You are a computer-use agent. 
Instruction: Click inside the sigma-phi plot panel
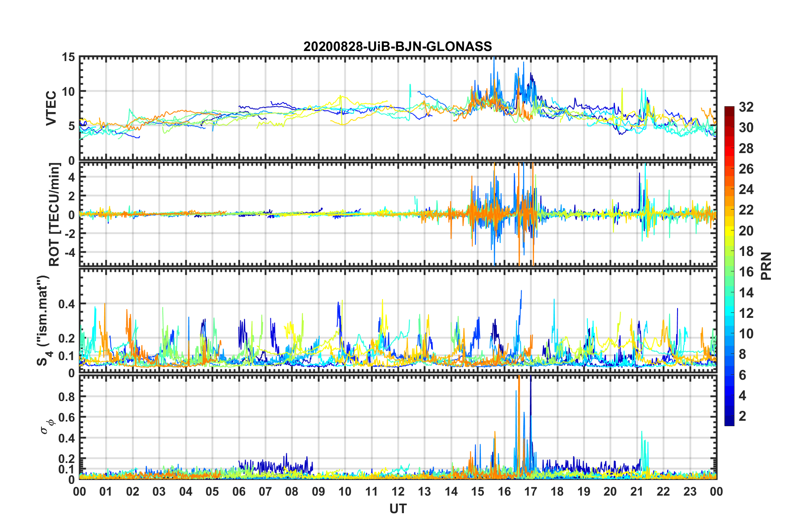pos(398,427)
